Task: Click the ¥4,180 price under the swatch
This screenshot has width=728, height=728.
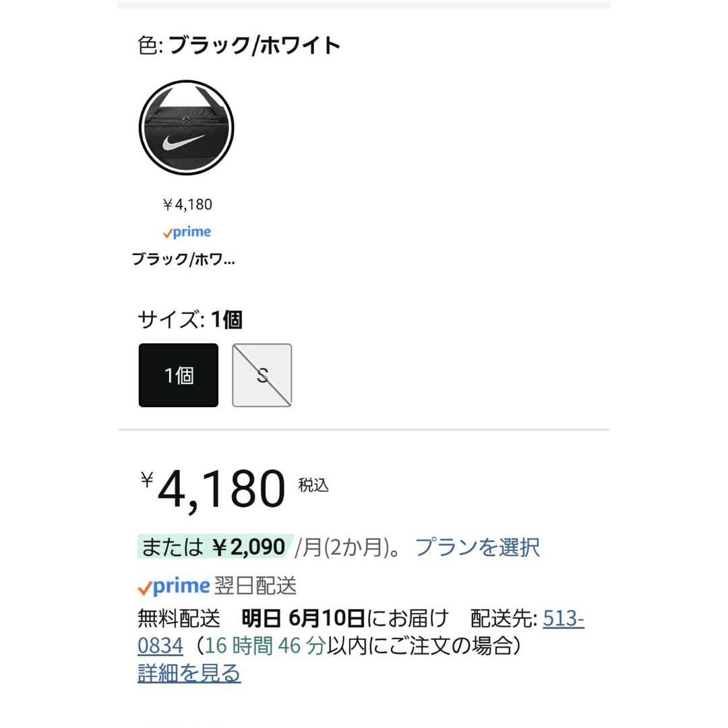Action: point(187,204)
